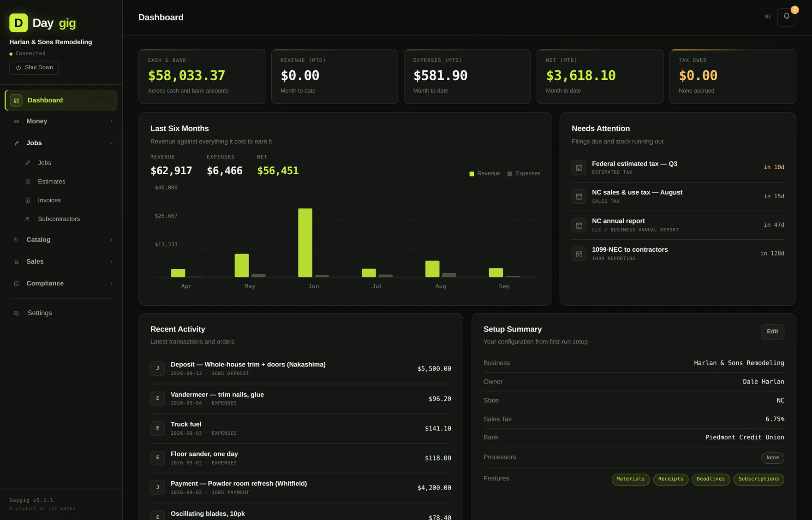Click calendar icon for NC annual report
This screenshot has width=812, height=520.
[579, 225]
